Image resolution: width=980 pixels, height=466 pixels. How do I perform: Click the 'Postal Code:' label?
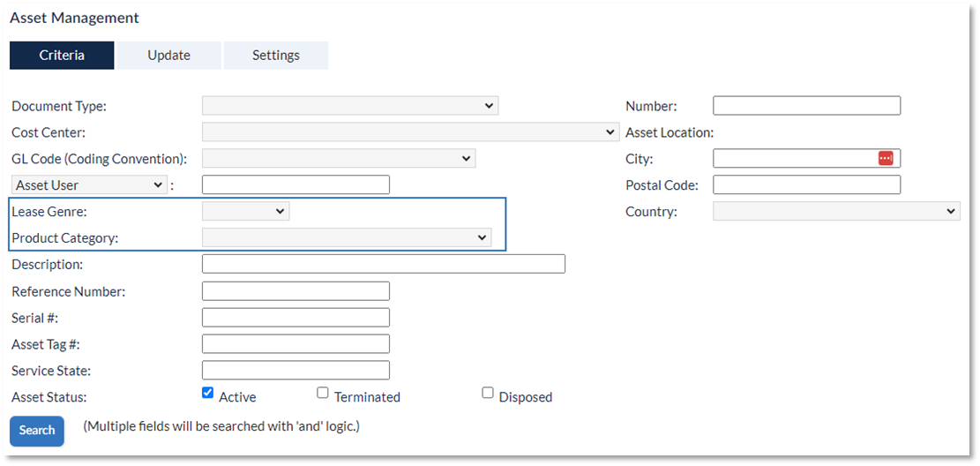click(662, 185)
